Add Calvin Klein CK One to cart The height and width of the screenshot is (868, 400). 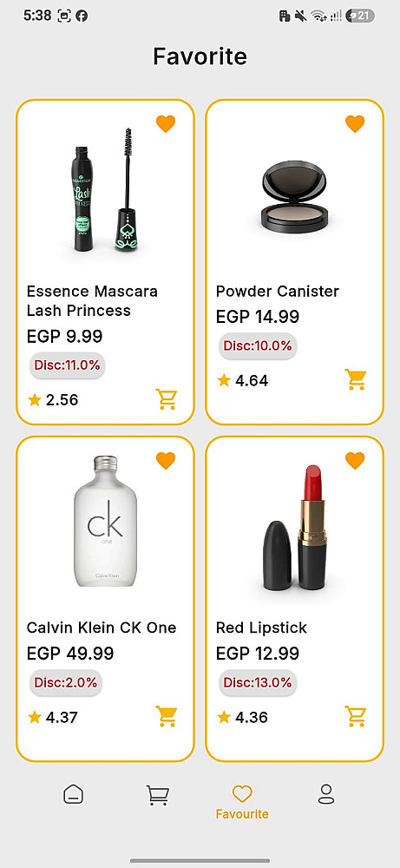[x=166, y=716]
